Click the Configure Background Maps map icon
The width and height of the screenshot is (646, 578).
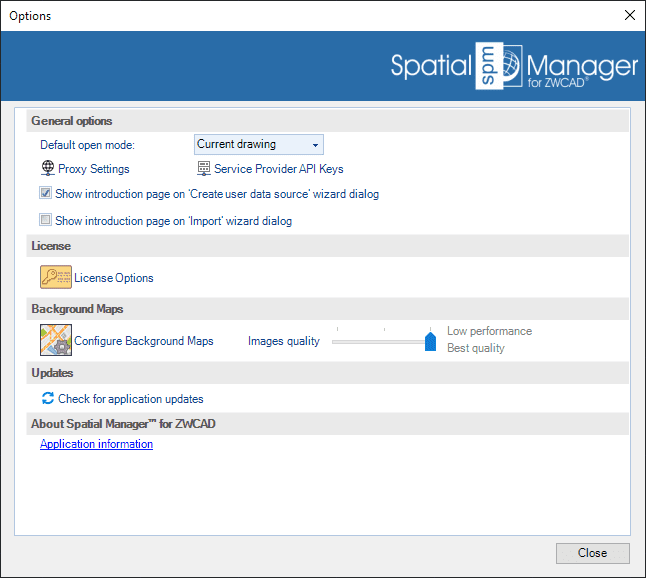pyautogui.click(x=56, y=341)
